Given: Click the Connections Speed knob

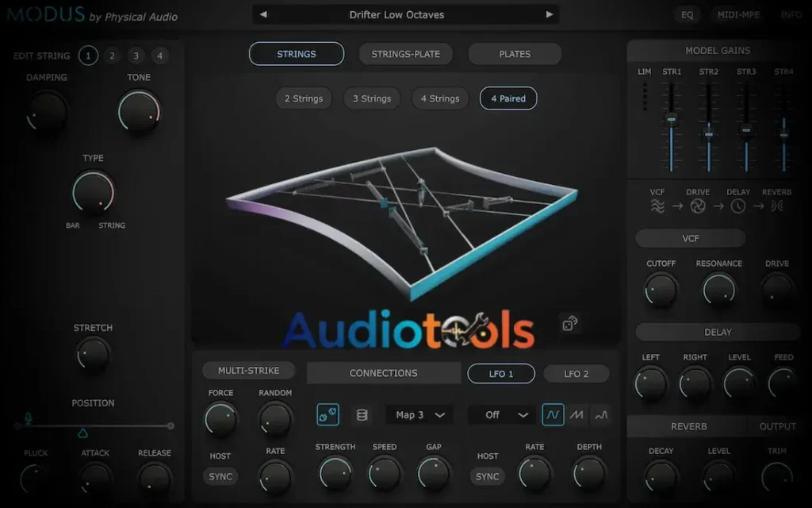Looking at the screenshot, I should coord(385,473).
